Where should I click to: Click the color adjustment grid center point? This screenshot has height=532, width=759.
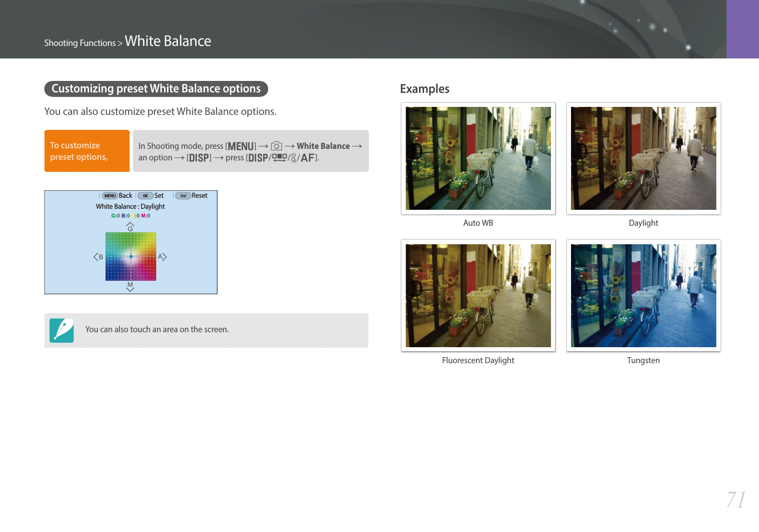pos(131,256)
